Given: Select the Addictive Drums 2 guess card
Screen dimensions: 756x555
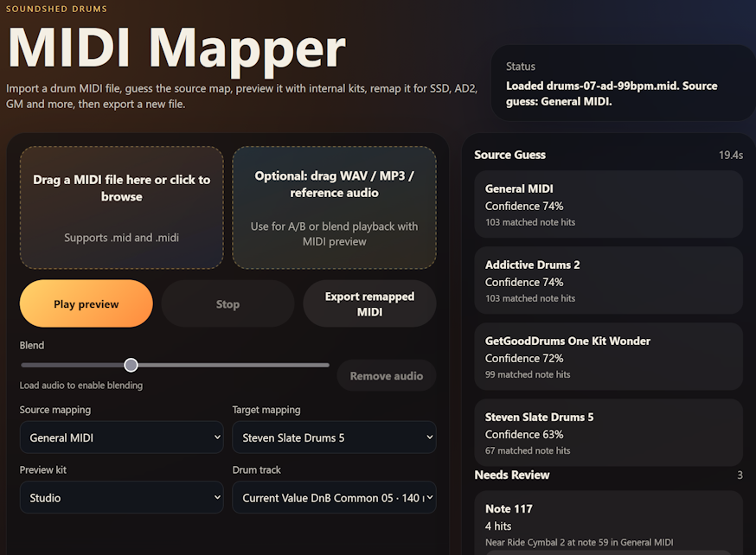Looking at the screenshot, I should (x=608, y=280).
